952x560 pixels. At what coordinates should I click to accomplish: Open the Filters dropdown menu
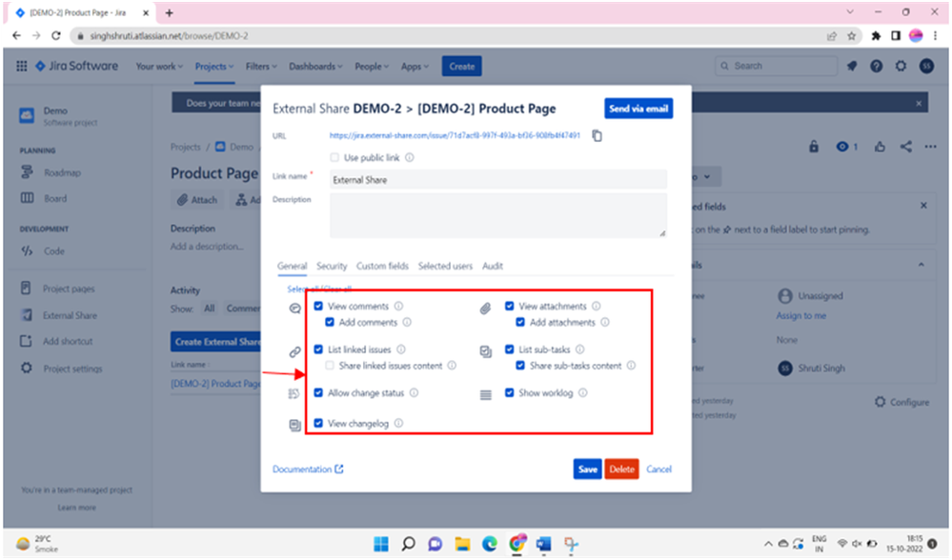(x=261, y=66)
